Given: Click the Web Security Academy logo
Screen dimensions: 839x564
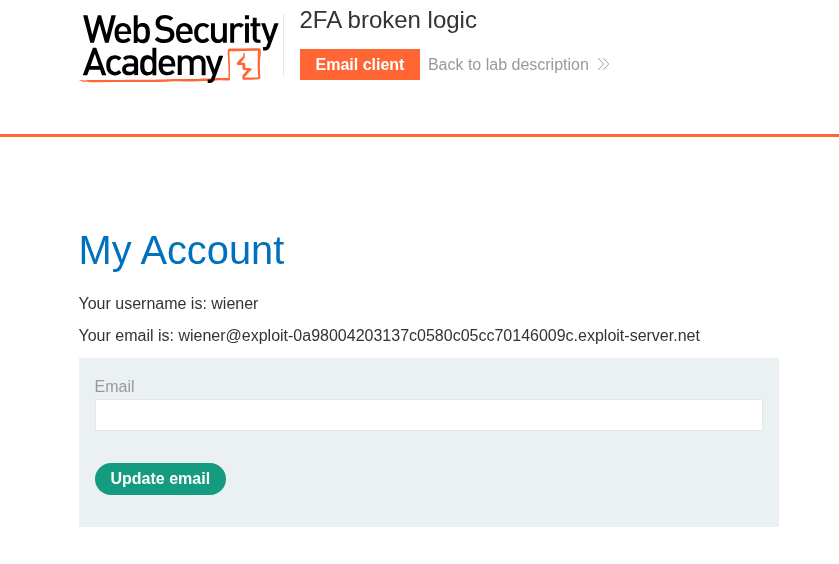Looking at the screenshot, I should pos(179,47).
